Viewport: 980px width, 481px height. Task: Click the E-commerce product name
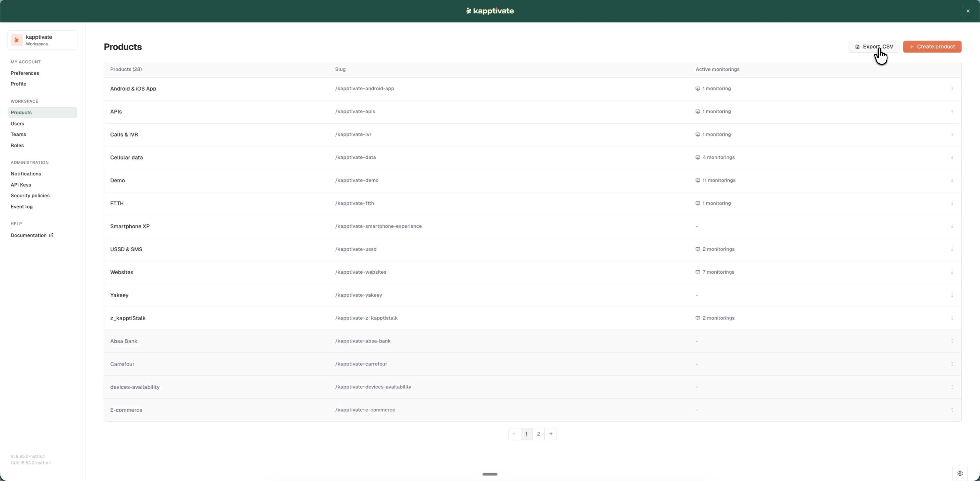tap(126, 410)
